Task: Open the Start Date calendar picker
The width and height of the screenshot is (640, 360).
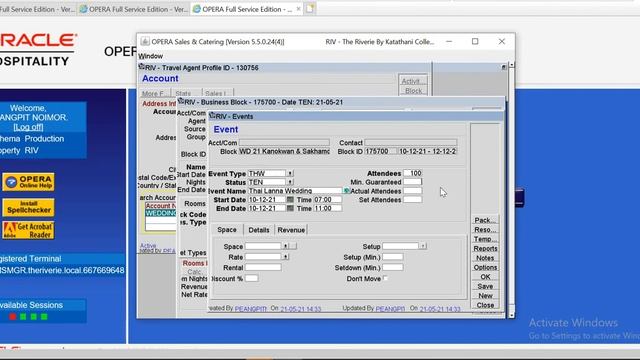Action: [290, 200]
